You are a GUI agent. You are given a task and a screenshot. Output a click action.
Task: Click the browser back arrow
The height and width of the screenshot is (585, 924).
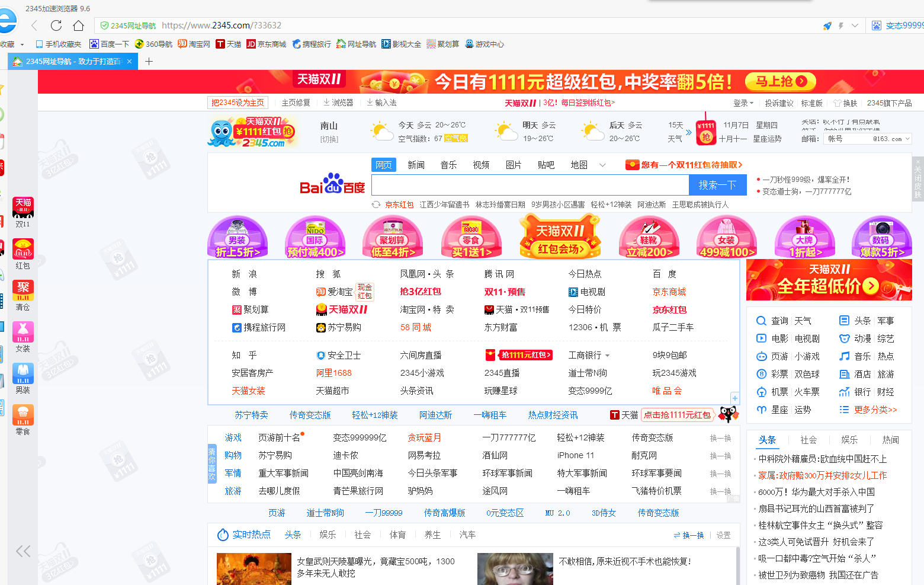click(x=34, y=25)
